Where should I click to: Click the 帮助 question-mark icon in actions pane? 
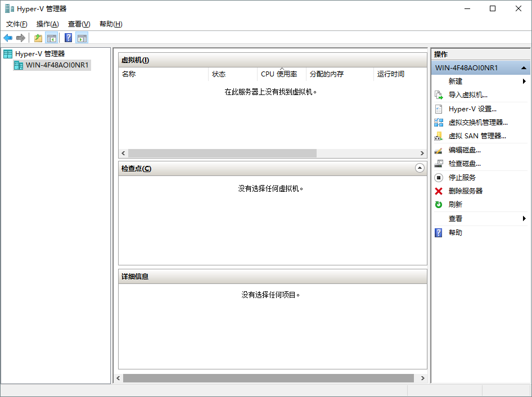[439, 233]
